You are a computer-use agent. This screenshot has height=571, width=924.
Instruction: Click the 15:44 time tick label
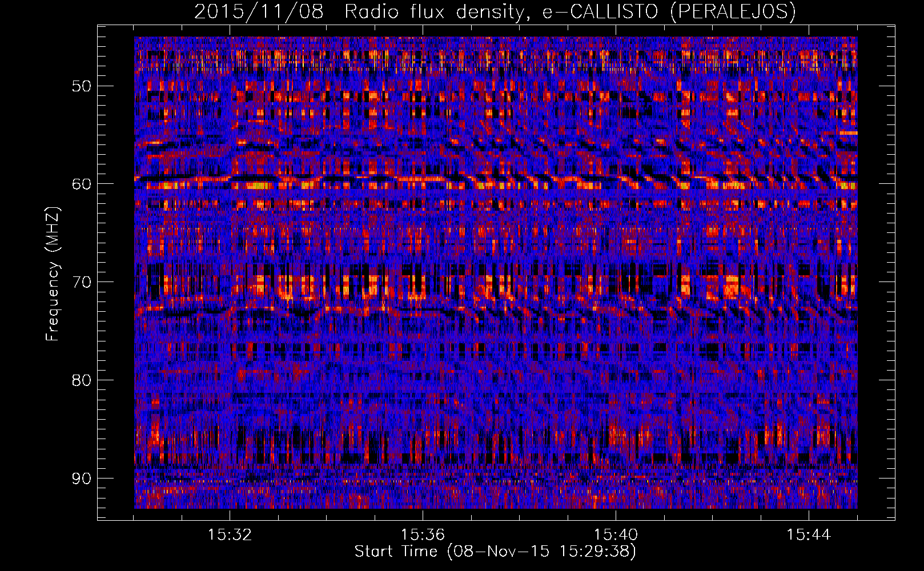coord(809,535)
